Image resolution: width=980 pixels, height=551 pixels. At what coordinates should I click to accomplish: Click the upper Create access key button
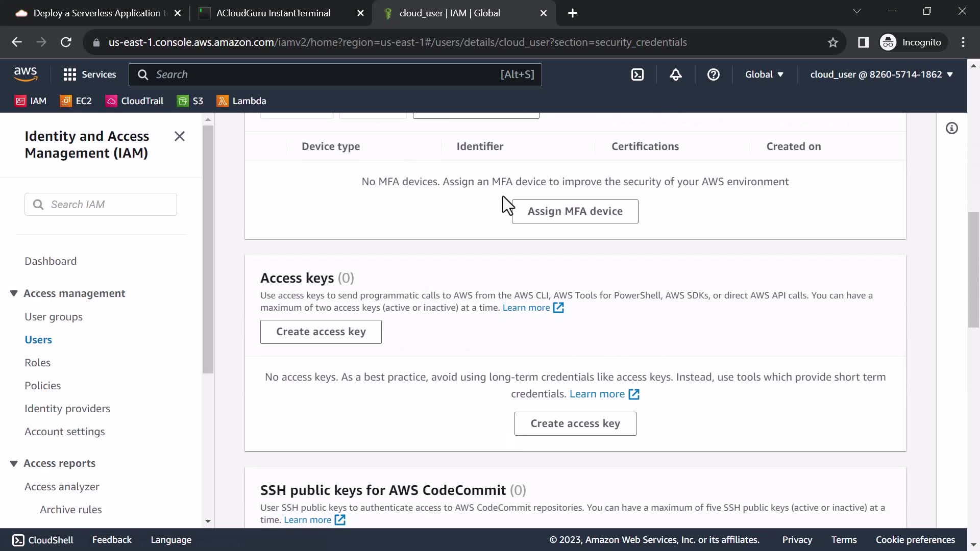(321, 332)
